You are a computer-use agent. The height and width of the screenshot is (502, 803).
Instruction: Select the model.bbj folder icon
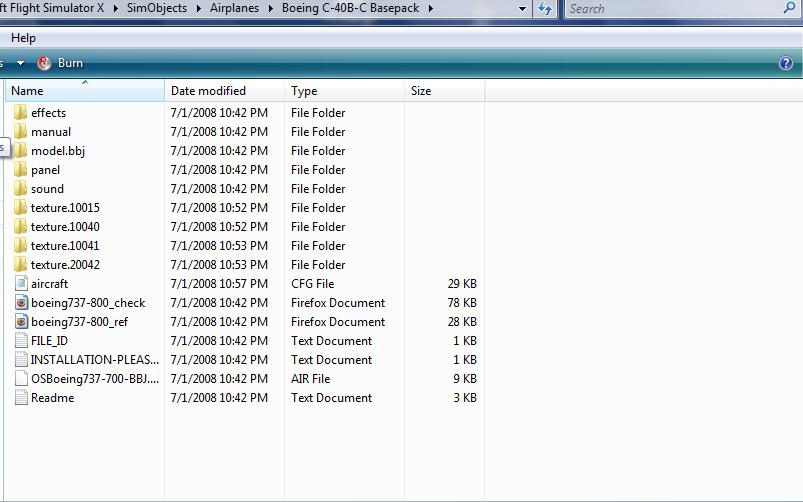pyautogui.click(x=20, y=151)
